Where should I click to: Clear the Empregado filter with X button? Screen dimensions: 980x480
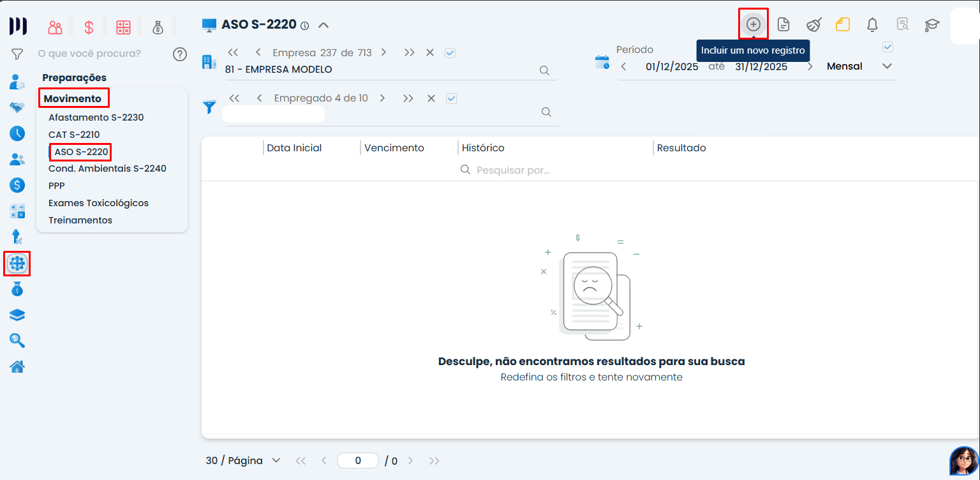(431, 98)
